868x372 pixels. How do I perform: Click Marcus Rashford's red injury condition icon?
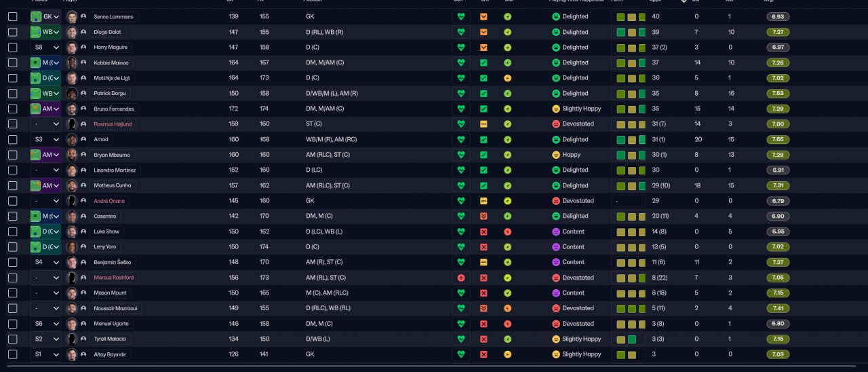461,278
